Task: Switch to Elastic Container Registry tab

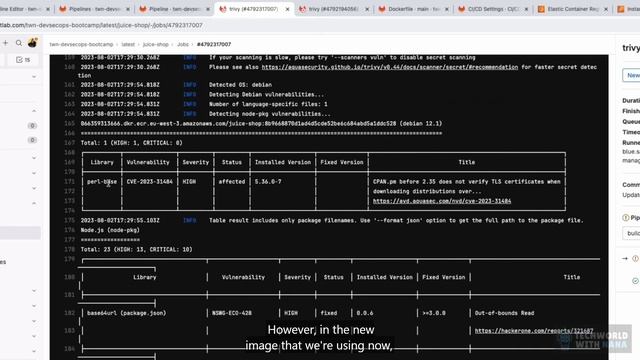Action: (x=572, y=9)
